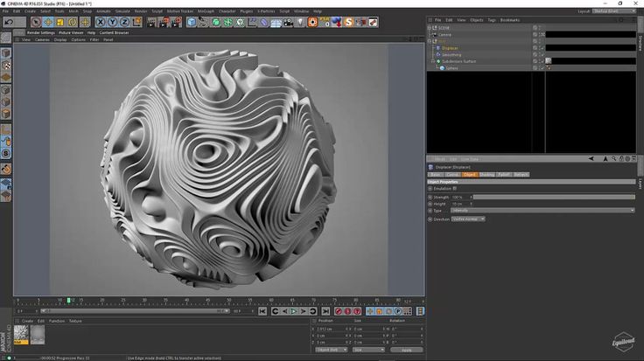The image size is (644, 361).
Task: Select Displacer in object tree
Action: [x=450, y=48]
